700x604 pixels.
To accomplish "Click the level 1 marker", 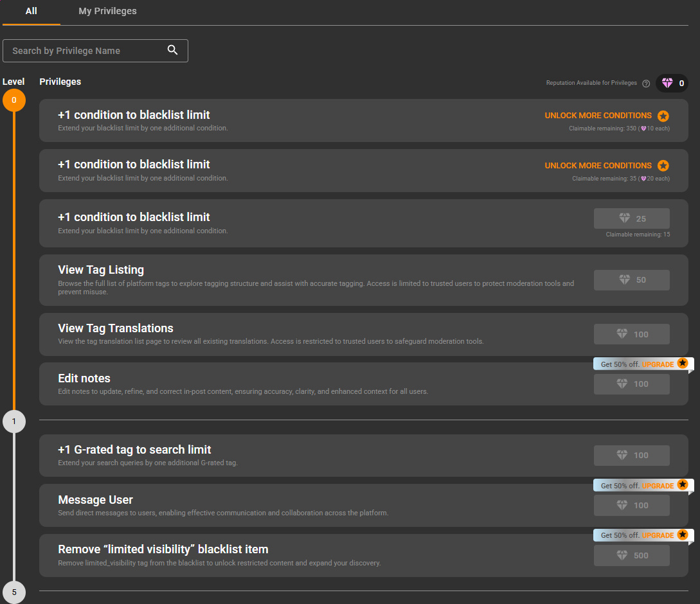I will (14, 422).
